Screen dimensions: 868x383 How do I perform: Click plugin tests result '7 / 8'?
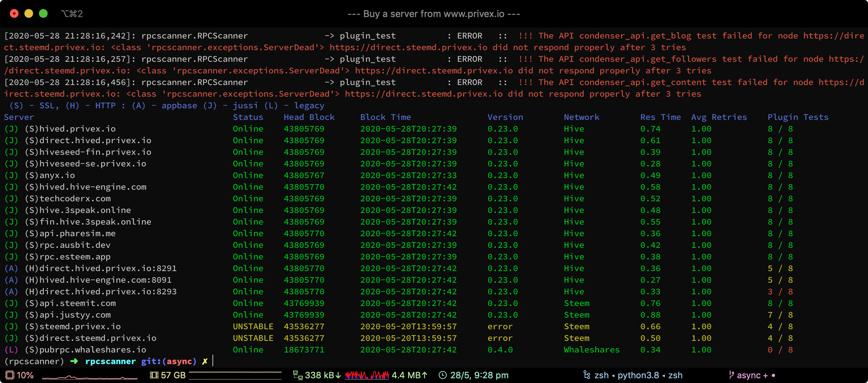click(x=780, y=315)
